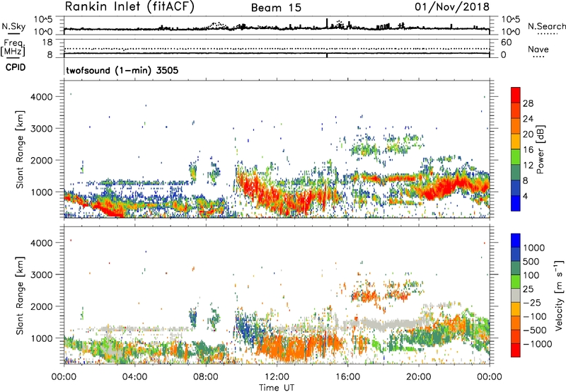566x392 pixels.
Task: Click the '04:00' time tick label
Action: 134,377
